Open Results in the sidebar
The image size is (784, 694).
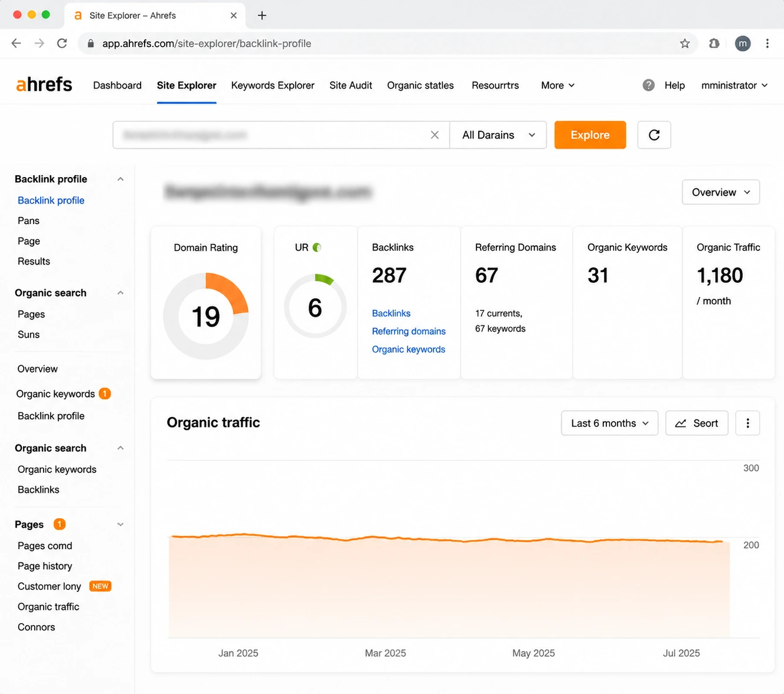[34, 261]
